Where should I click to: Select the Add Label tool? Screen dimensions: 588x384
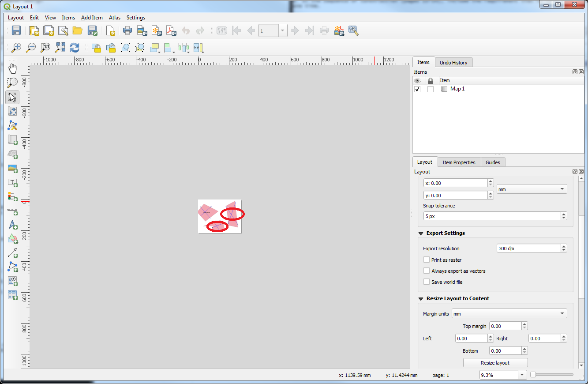click(x=12, y=182)
